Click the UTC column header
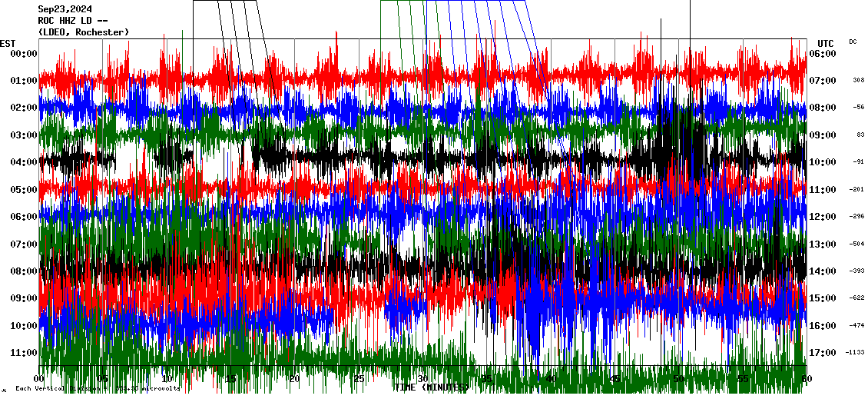 (x=825, y=43)
